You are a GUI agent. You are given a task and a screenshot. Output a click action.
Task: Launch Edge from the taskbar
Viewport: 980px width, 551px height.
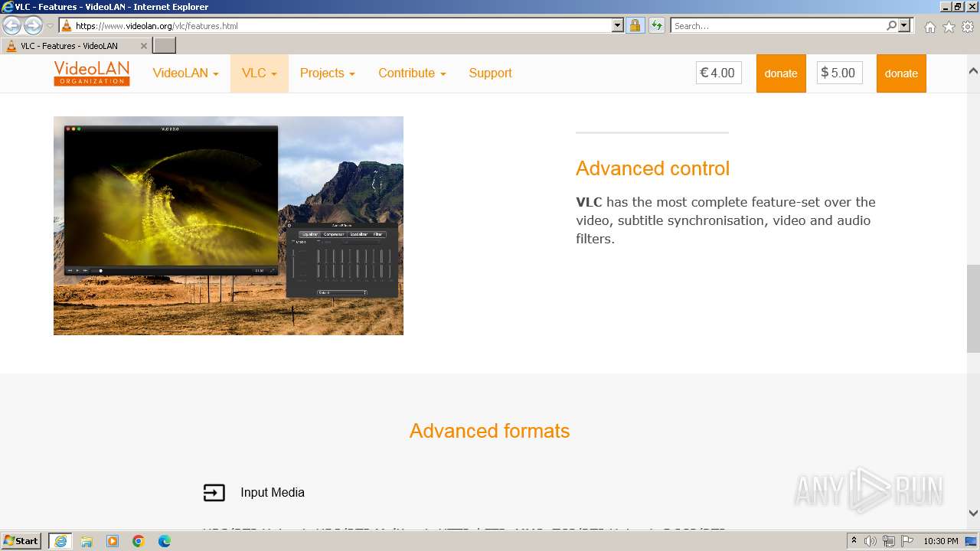tap(165, 541)
